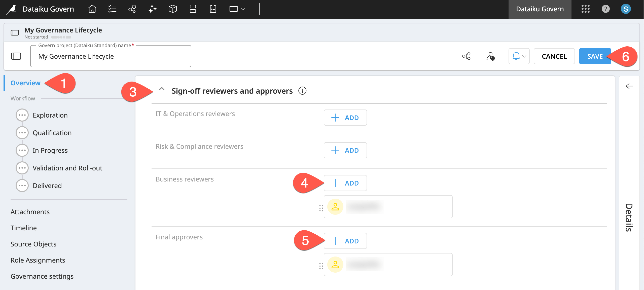Click the Final approvers user entry
The width and height of the screenshot is (644, 290).
(388, 265)
